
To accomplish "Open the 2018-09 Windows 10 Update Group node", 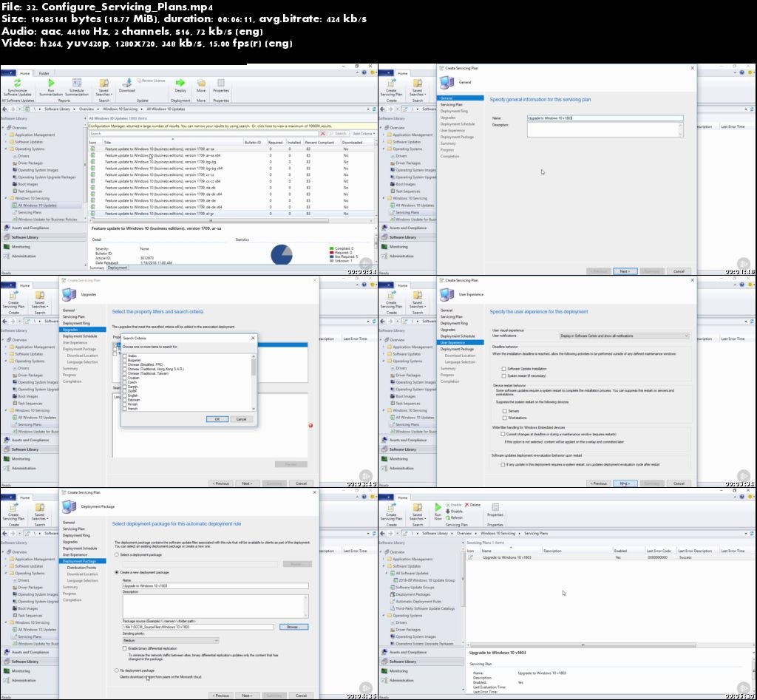I will coord(424,580).
